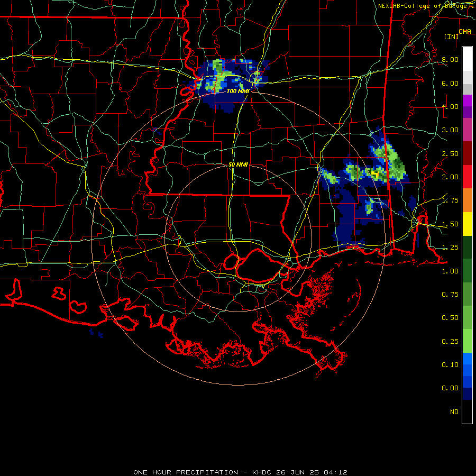Click the black ND legend swatch
The height and width of the screenshot is (476, 476).
(x=467, y=411)
